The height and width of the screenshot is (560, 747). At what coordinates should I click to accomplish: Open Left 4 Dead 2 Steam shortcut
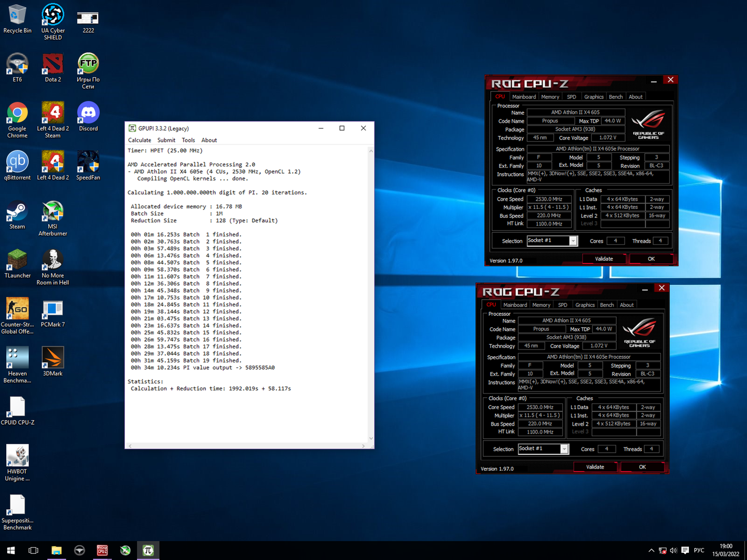[x=53, y=120]
